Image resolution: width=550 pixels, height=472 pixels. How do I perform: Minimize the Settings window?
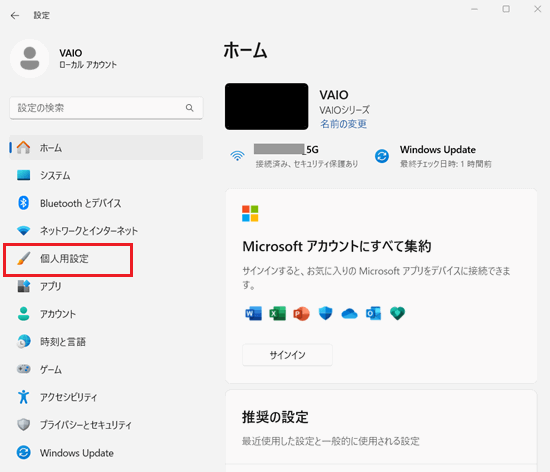[x=474, y=9]
